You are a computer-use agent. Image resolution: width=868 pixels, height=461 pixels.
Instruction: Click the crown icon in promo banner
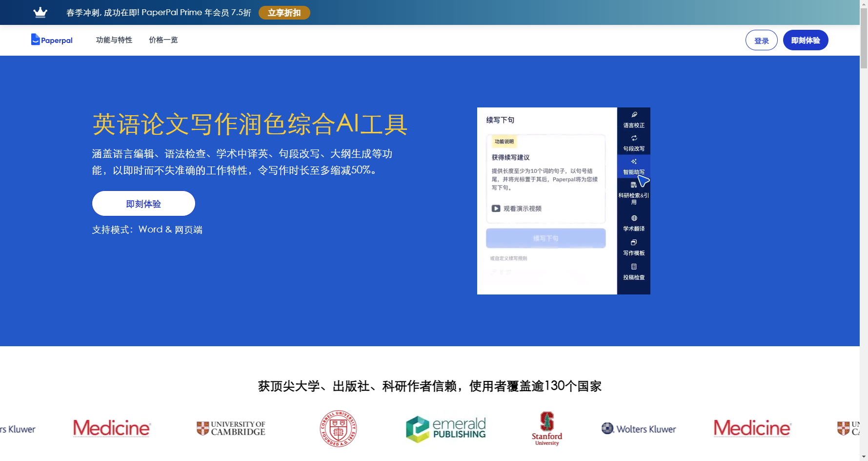(x=40, y=13)
